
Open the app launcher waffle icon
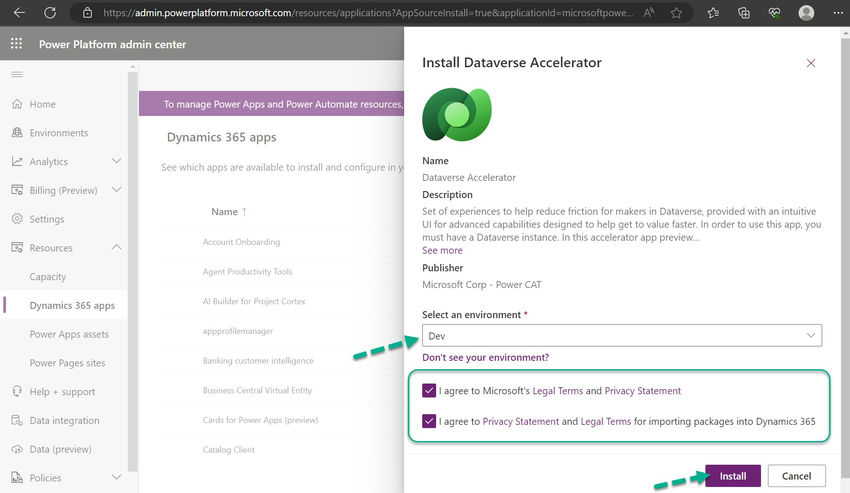pyautogui.click(x=16, y=43)
